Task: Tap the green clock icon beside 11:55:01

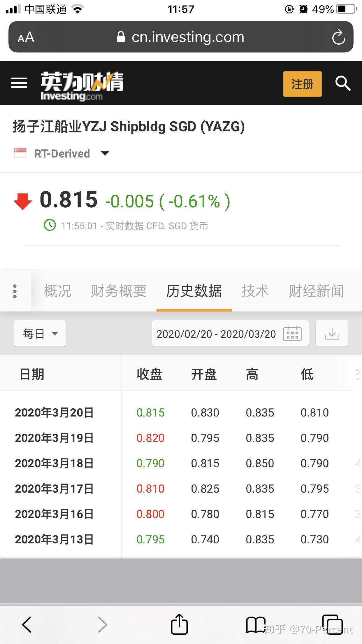Action: (x=50, y=225)
